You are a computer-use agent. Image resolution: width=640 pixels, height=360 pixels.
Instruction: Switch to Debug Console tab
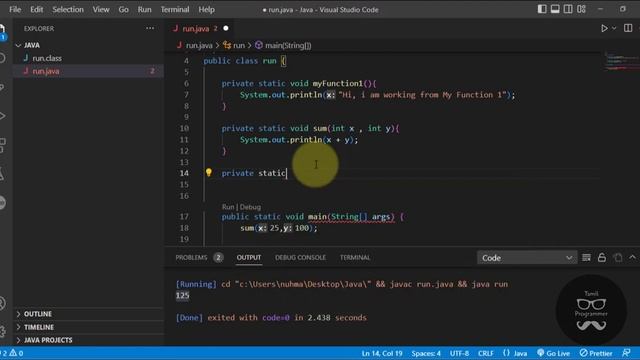point(300,258)
